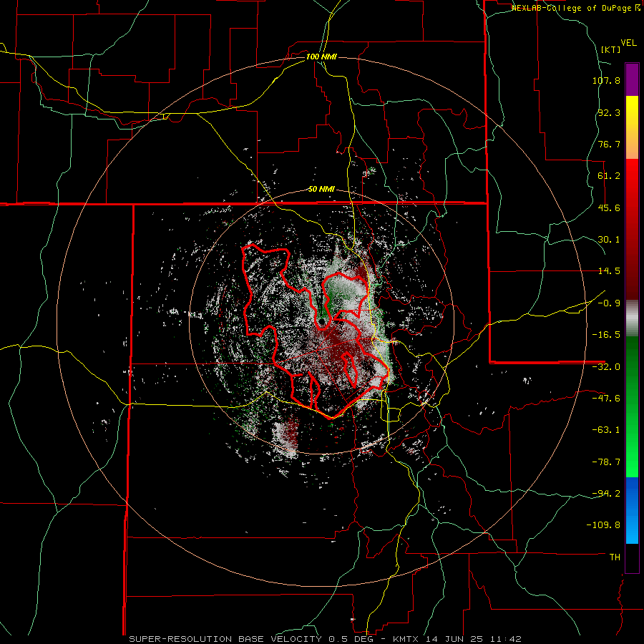Viewport: 644px width, 644px height.
Task: Click the -47.6 scale value
Action: [606, 399]
